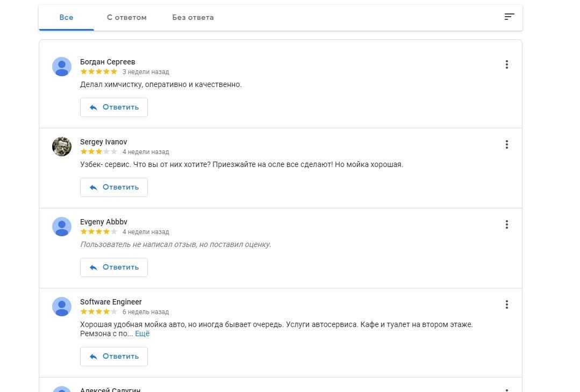Click Sergey Ivanov's profile photo

[62, 147]
